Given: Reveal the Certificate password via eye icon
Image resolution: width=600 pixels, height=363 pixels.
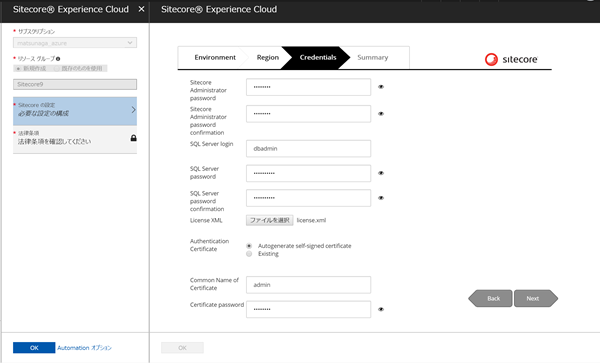Looking at the screenshot, I should pos(381,309).
